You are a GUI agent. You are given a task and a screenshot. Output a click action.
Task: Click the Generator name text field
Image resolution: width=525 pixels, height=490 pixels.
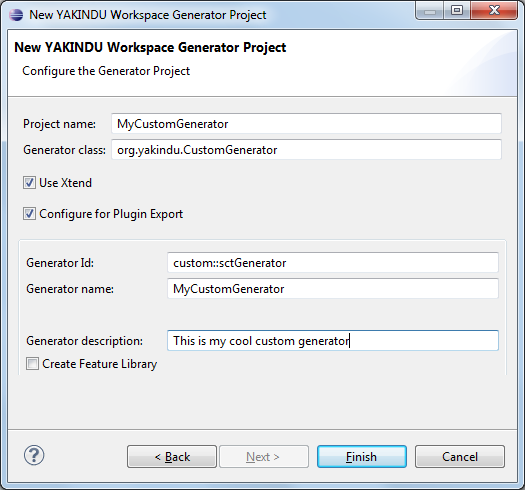[333, 288]
